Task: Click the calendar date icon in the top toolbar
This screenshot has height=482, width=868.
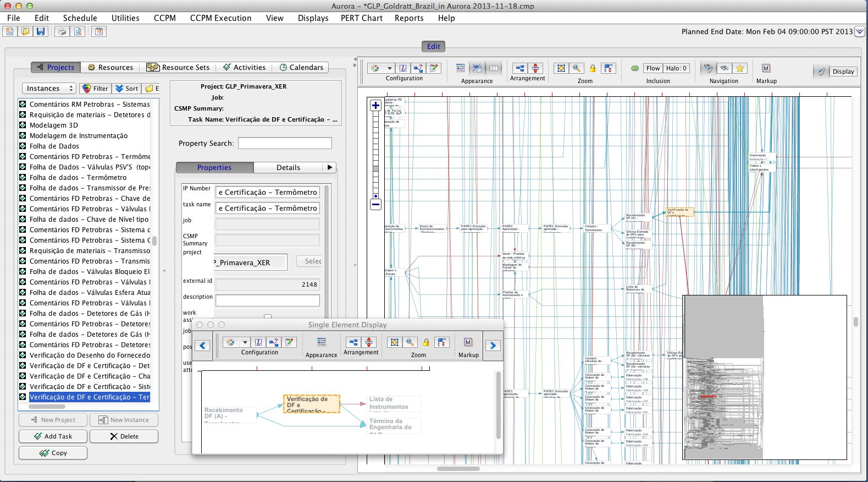Action: click(x=99, y=31)
